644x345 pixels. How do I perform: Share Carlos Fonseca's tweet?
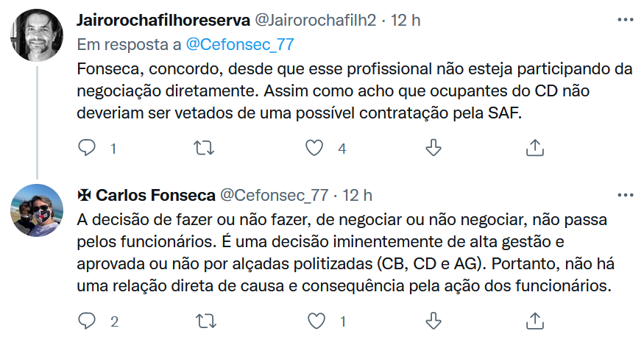point(534,321)
